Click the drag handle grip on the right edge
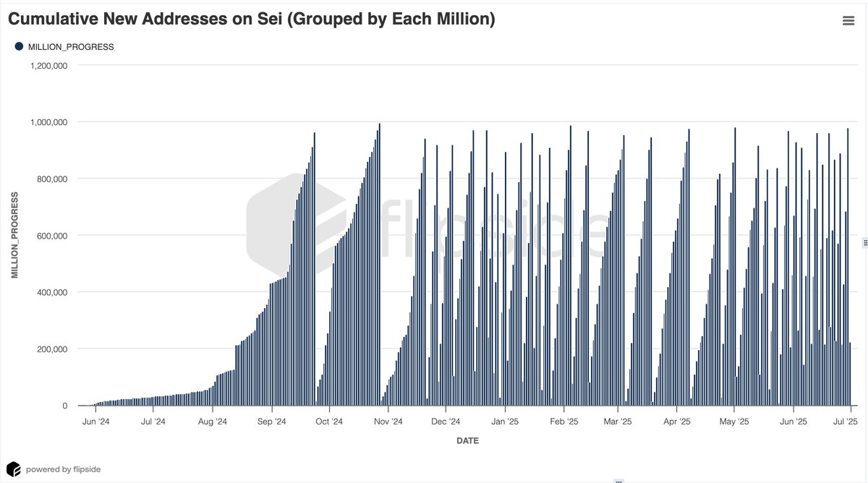Viewport: 868px width, 483px height. click(x=865, y=244)
